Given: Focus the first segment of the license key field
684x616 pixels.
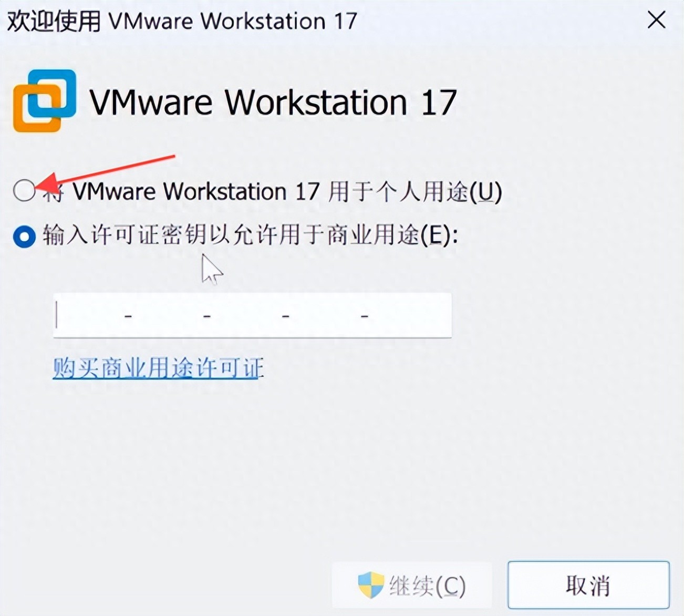Looking at the screenshot, I should click(x=89, y=316).
